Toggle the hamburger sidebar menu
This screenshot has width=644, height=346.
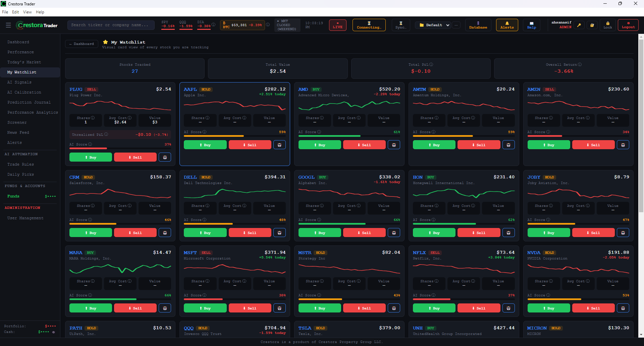click(8, 25)
